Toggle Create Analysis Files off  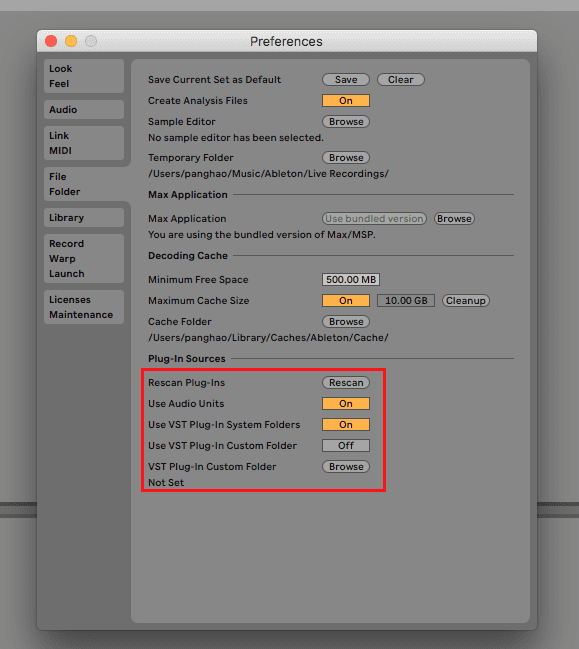(x=346, y=101)
